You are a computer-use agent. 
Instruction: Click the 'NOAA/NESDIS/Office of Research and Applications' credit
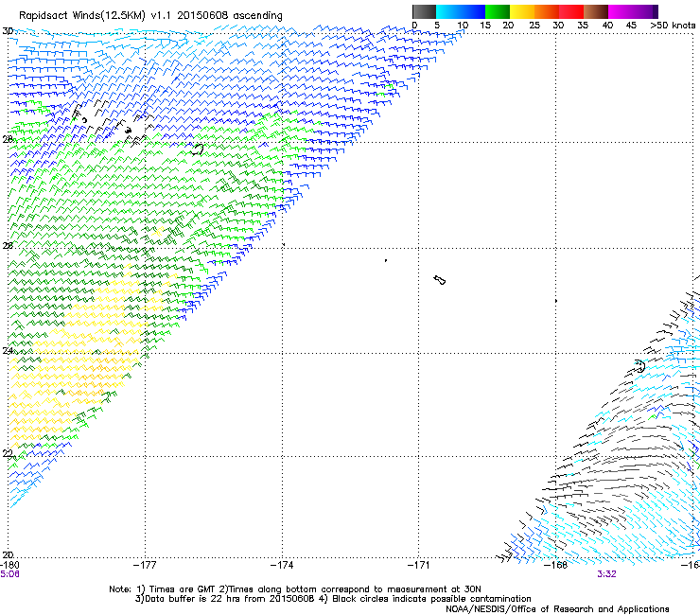click(557, 609)
